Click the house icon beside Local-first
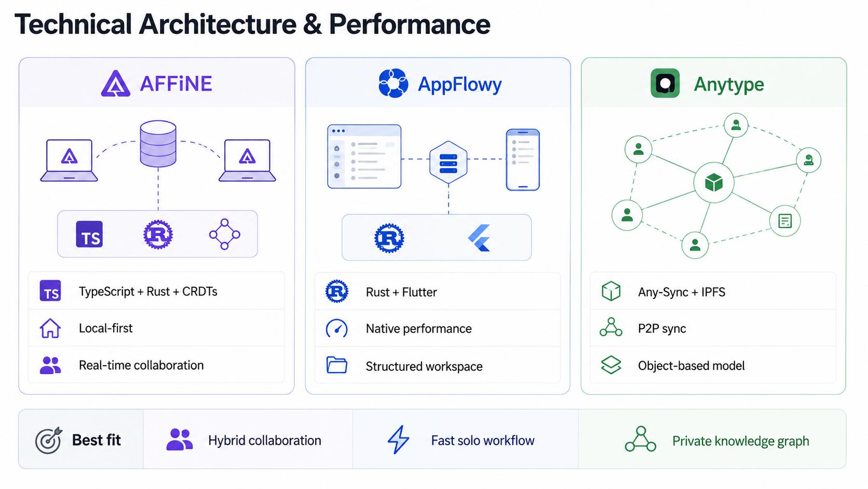Screen dimensions: 868x489 click(50, 328)
